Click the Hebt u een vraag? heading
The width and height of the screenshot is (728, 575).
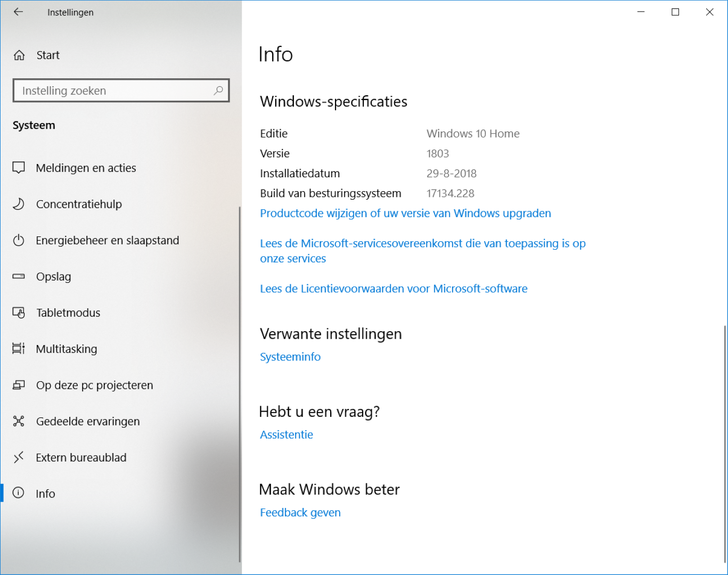coord(320,412)
